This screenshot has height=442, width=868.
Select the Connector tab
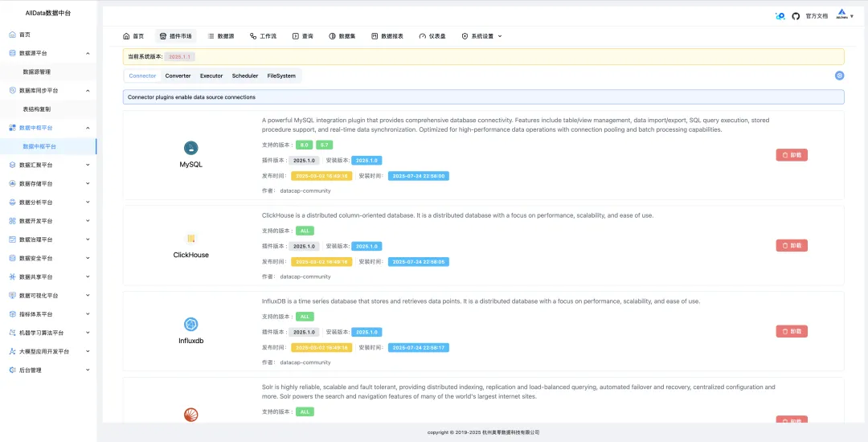[142, 76]
